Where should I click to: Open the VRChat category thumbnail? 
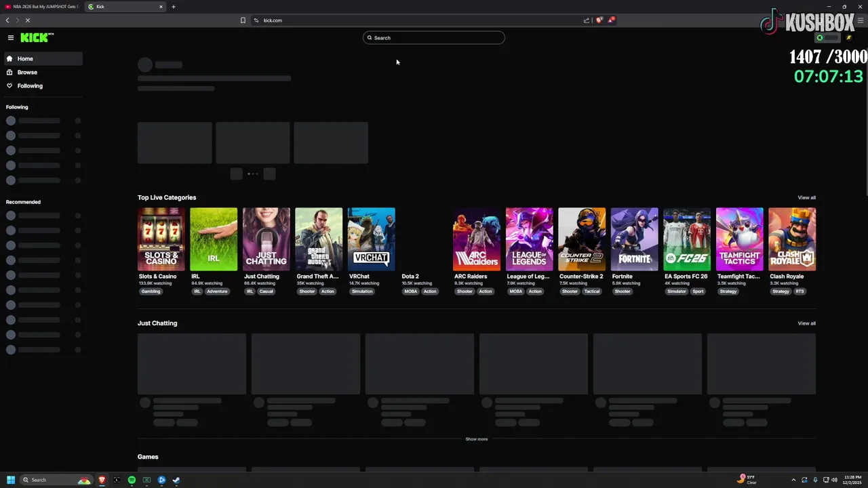tap(372, 239)
